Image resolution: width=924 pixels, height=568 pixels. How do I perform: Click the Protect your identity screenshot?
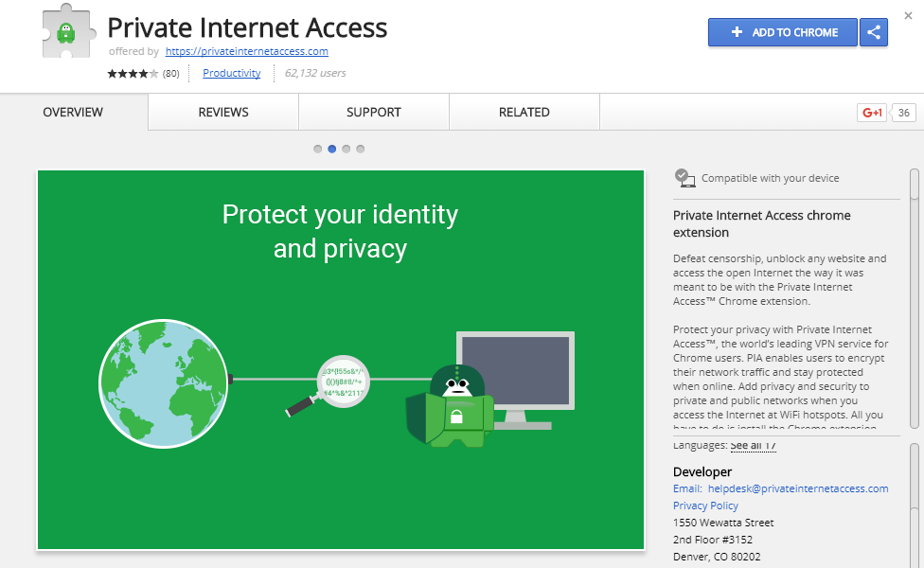point(341,360)
